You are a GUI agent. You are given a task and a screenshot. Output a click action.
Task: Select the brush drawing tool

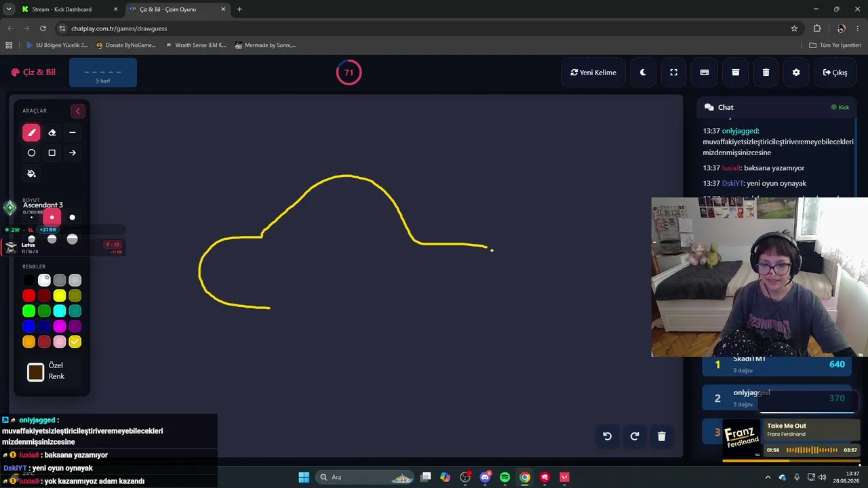click(31, 132)
